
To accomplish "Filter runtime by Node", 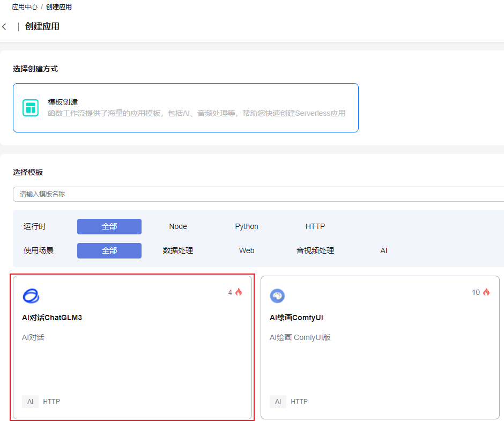I will coord(178,226).
